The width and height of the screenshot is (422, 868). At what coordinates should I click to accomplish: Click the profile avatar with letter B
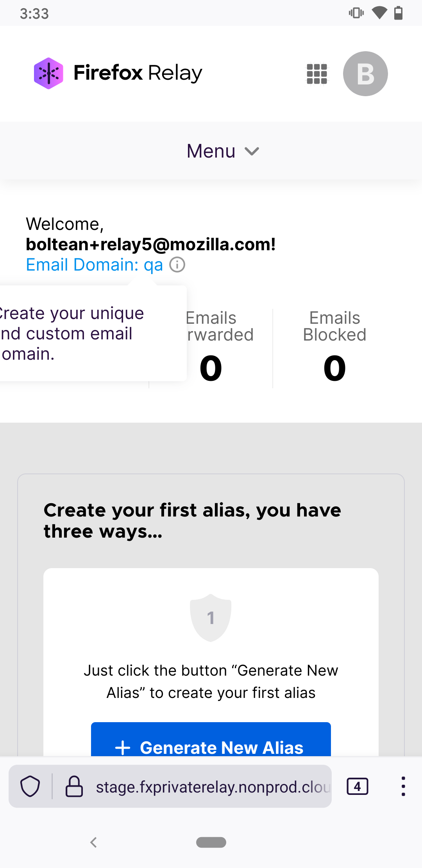(x=365, y=74)
